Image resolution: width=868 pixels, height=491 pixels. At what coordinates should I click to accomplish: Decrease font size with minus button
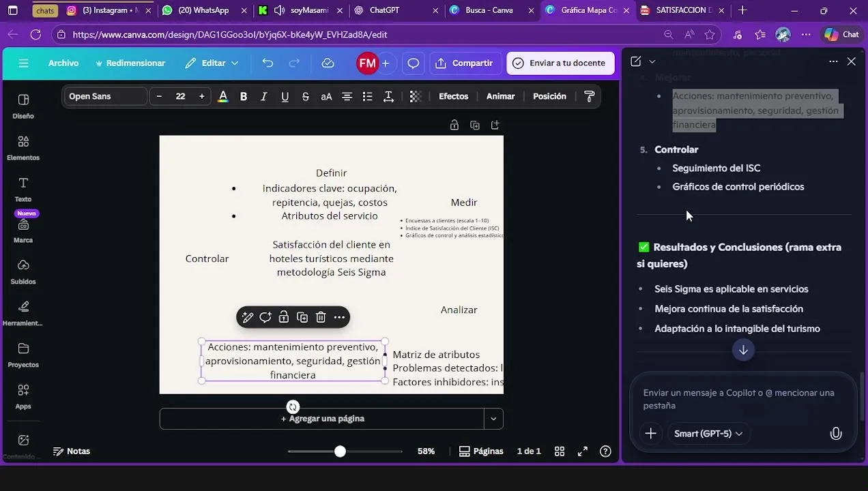tap(159, 96)
